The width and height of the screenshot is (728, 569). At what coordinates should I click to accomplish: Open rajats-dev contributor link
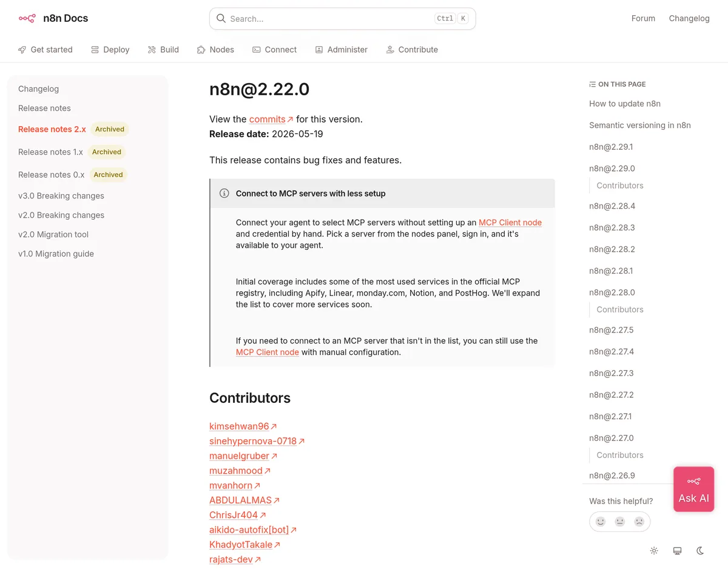[231, 559]
